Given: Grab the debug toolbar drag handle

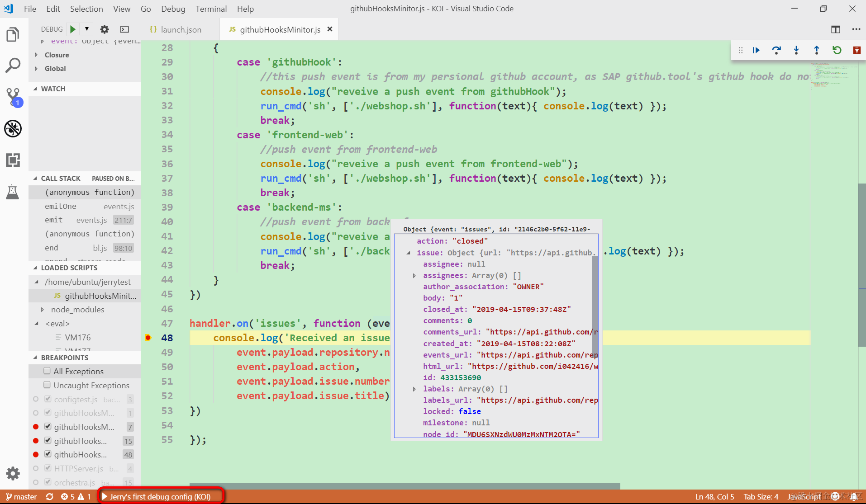Looking at the screenshot, I should 741,50.
